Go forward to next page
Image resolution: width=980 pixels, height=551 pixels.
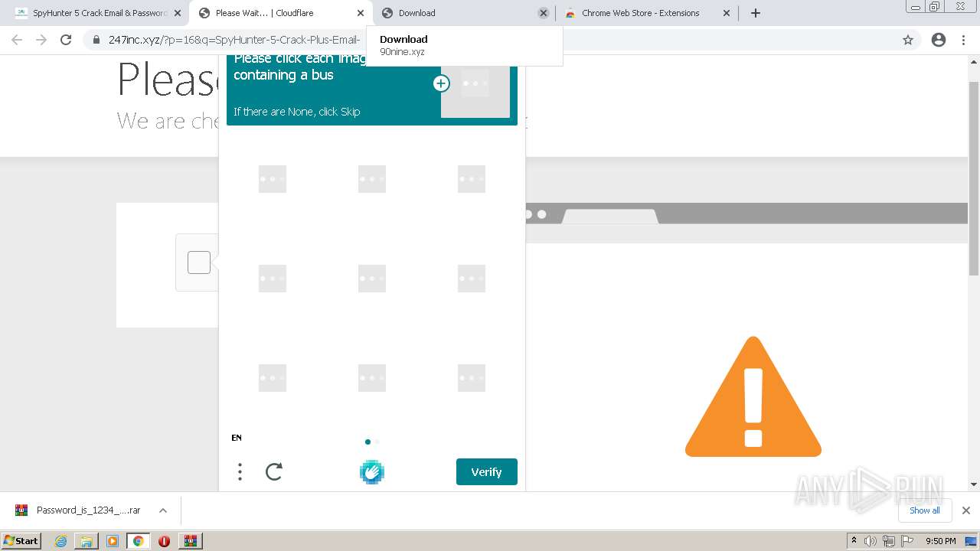(x=41, y=40)
